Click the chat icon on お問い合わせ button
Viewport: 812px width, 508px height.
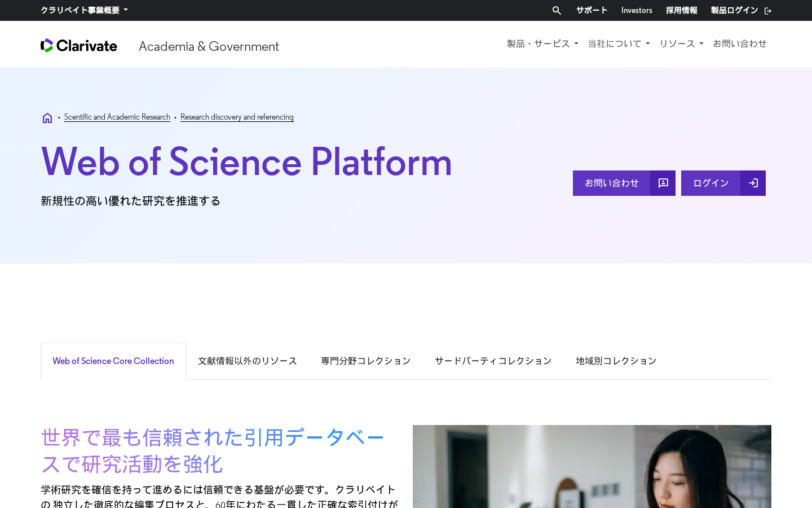pyautogui.click(x=663, y=183)
